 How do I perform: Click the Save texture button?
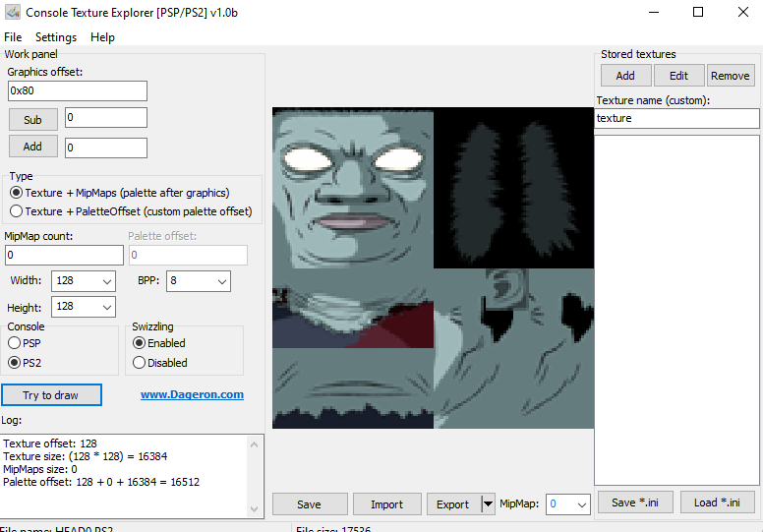(310, 504)
